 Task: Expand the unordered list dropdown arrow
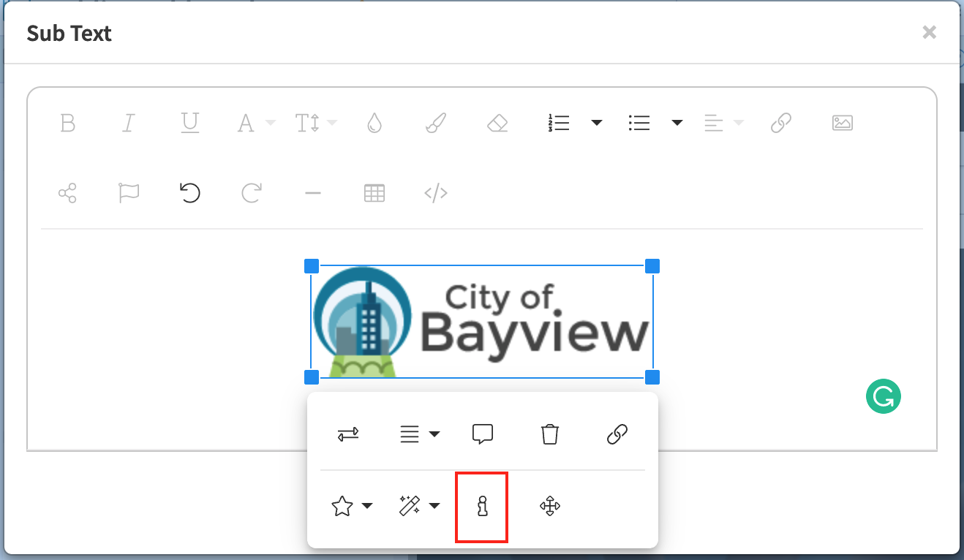[x=677, y=123]
